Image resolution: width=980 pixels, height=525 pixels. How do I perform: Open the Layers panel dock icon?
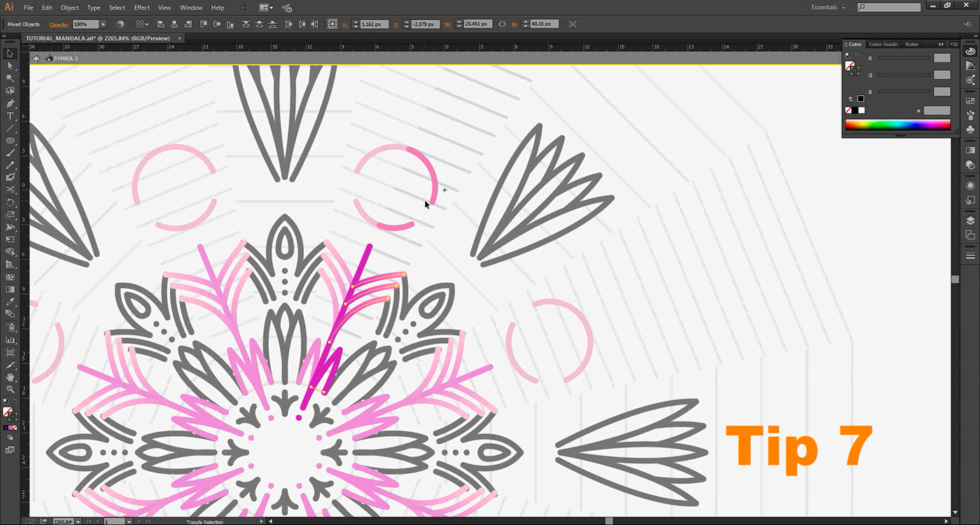pos(970,220)
